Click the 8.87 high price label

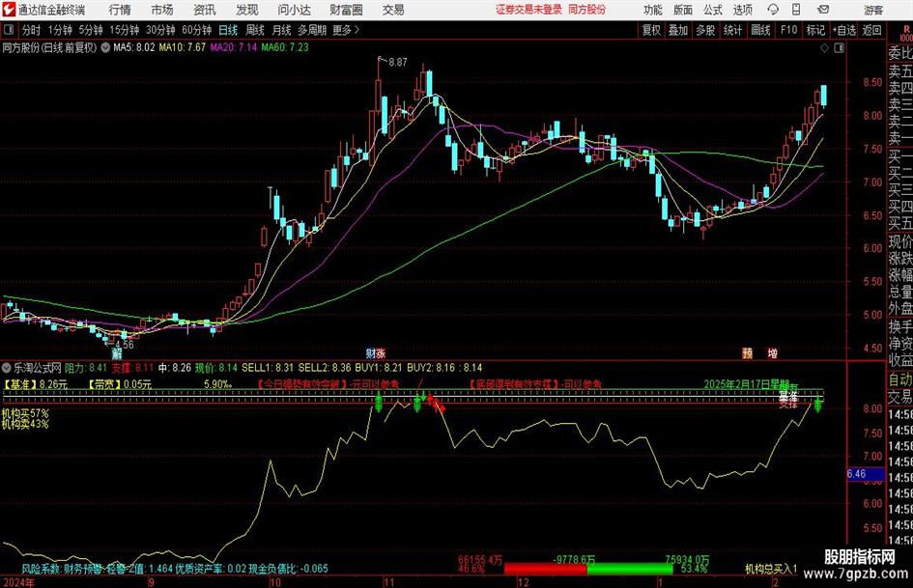point(398,62)
